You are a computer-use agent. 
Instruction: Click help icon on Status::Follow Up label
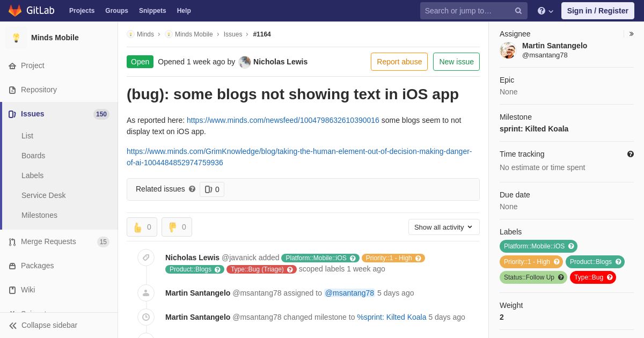click(x=561, y=277)
